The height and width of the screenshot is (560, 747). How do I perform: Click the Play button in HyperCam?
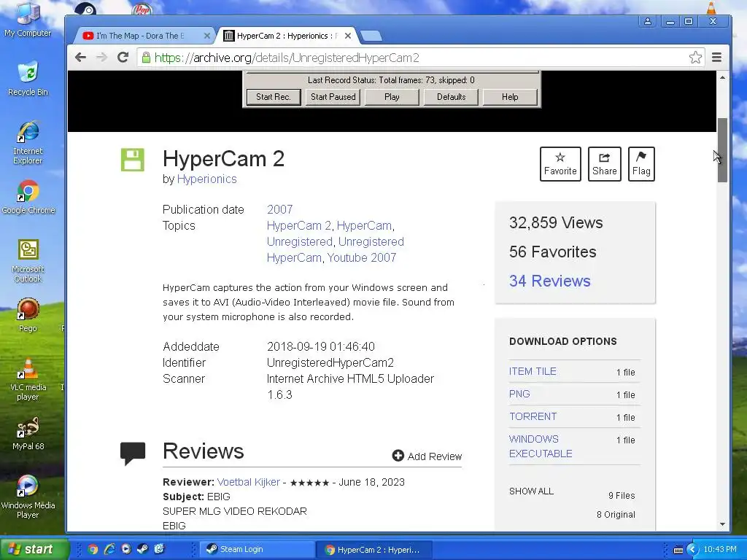[x=392, y=97]
